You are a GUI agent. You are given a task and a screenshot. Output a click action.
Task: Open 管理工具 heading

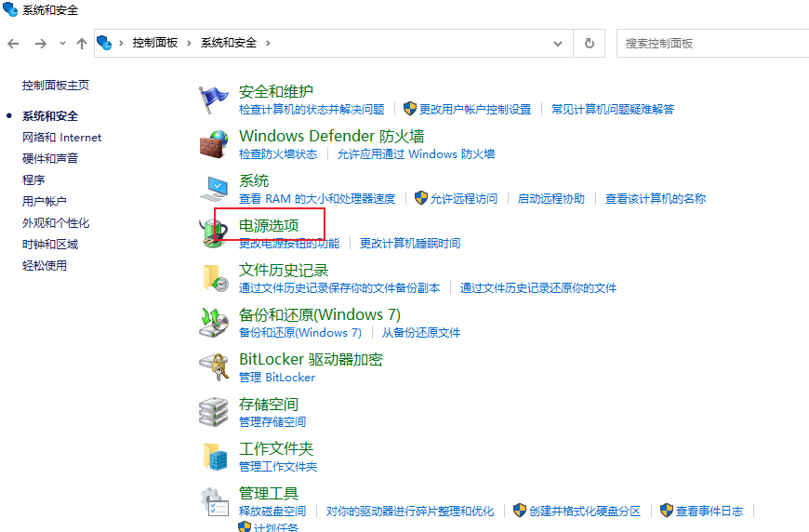(x=269, y=493)
